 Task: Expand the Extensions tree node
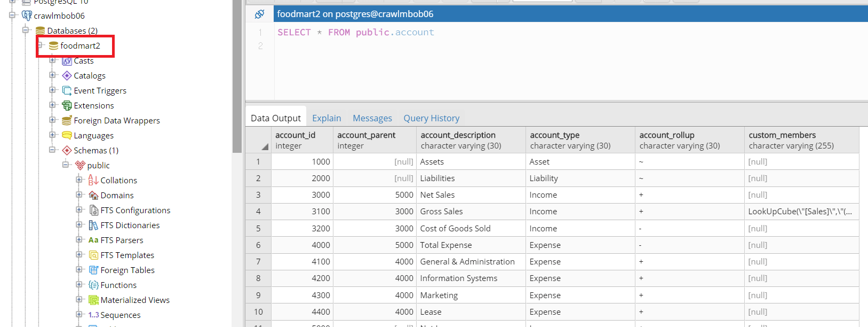point(52,105)
